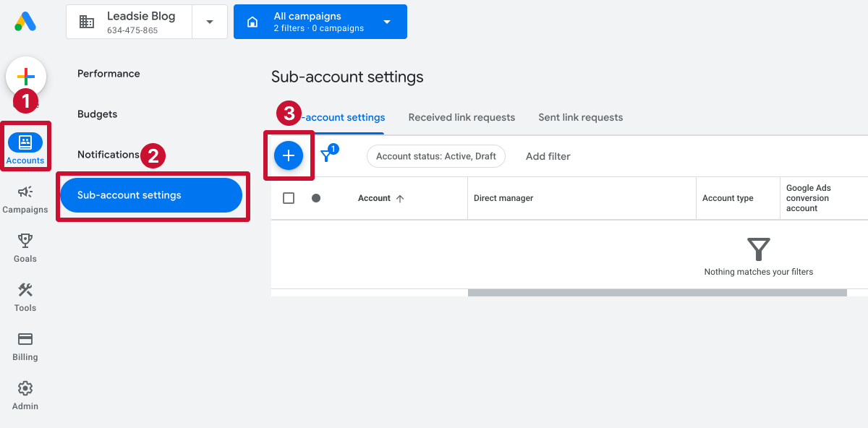This screenshot has width=868, height=428.
Task: Switch to Sent link requests tab
Action: tap(581, 117)
